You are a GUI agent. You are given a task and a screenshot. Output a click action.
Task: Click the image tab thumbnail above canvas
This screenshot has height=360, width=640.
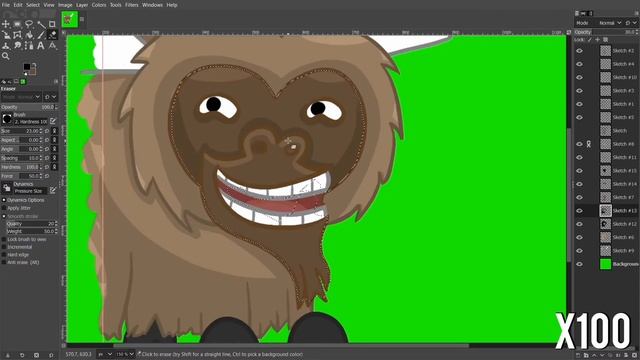(69, 19)
